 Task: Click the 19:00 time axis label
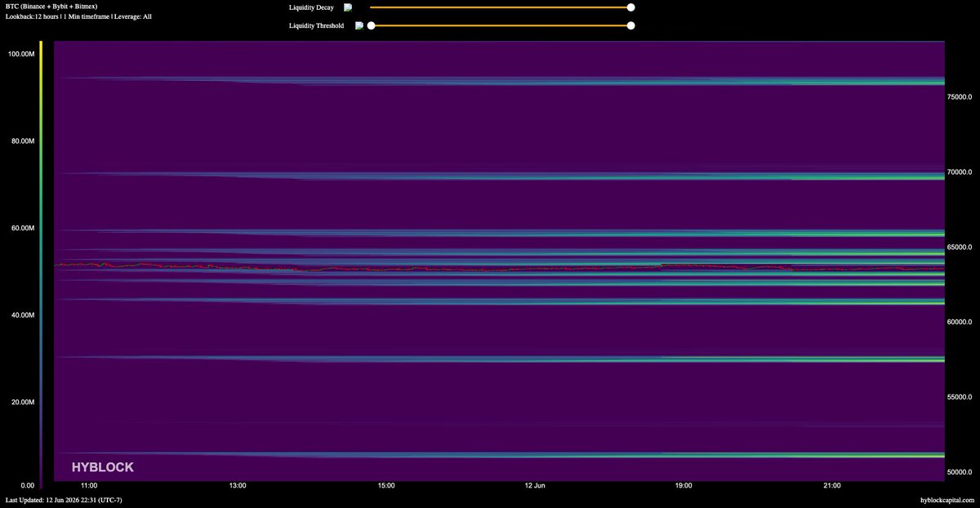click(x=684, y=486)
